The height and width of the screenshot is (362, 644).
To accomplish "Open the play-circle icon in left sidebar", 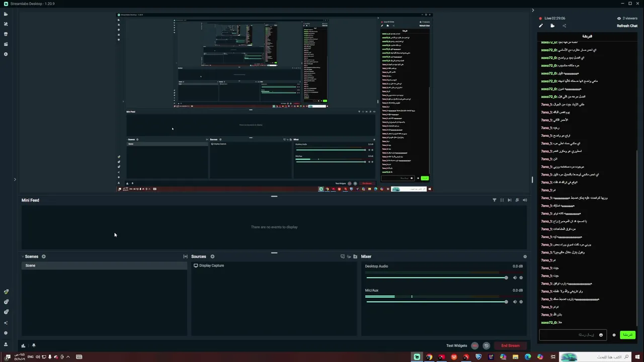I will pos(6,54).
